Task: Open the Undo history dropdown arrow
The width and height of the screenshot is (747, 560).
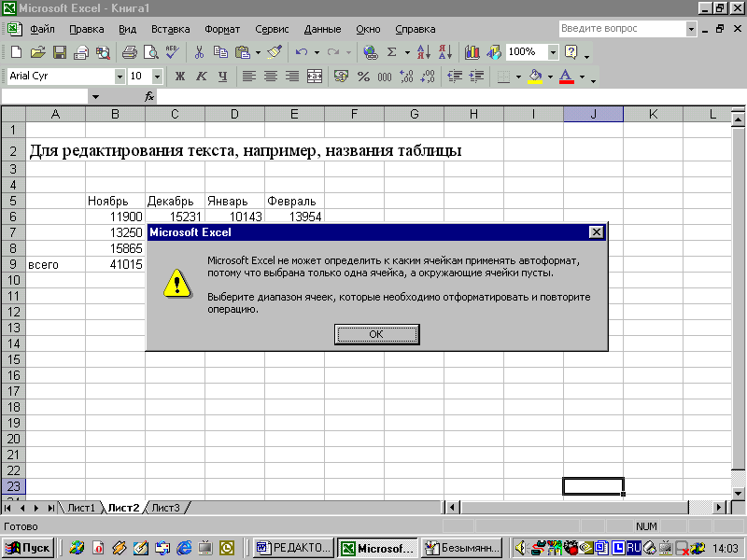Action: click(317, 52)
